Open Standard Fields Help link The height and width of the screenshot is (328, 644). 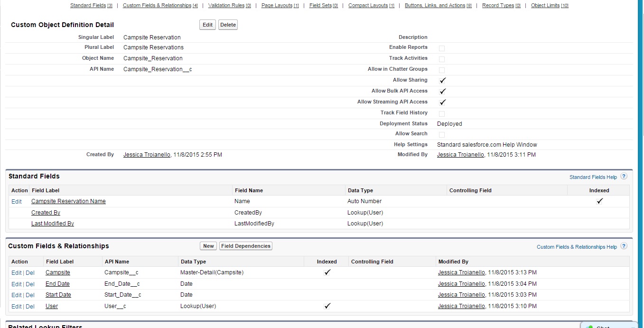click(x=593, y=177)
